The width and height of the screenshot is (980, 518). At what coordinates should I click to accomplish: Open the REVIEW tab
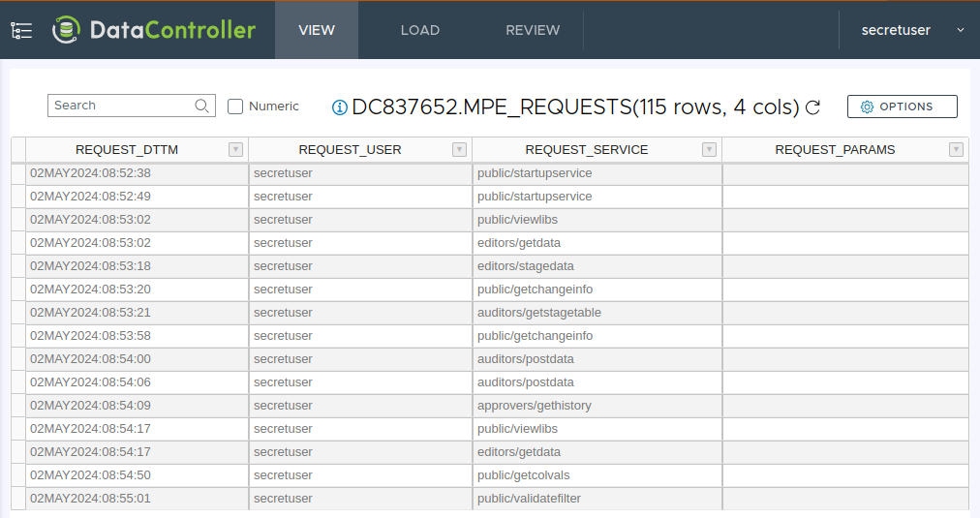pyautogui.click(x=533, y=30)
